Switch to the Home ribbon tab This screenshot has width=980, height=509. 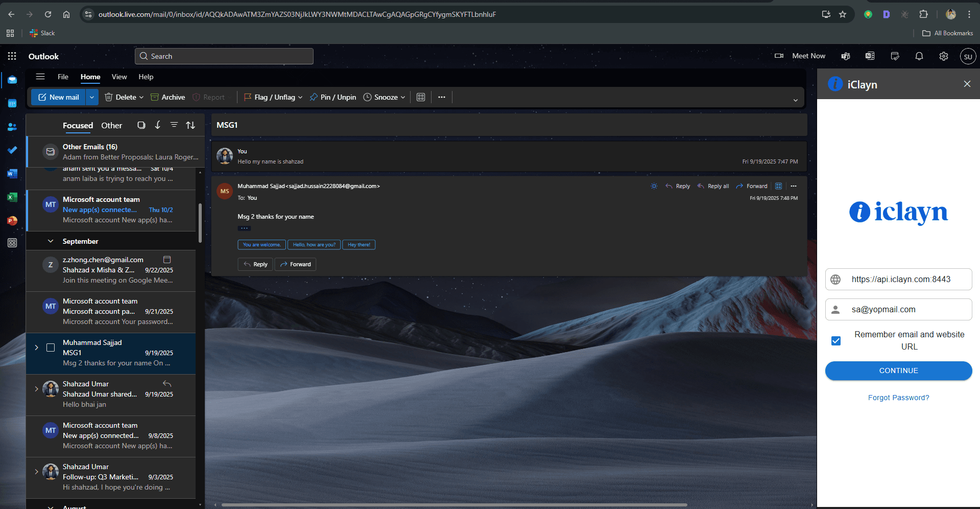(90, 77)
